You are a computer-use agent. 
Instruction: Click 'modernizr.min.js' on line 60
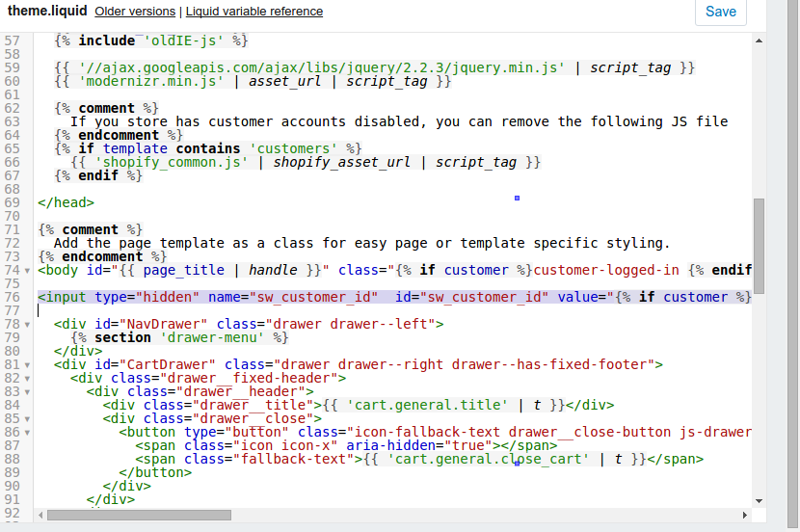(151, 81)
